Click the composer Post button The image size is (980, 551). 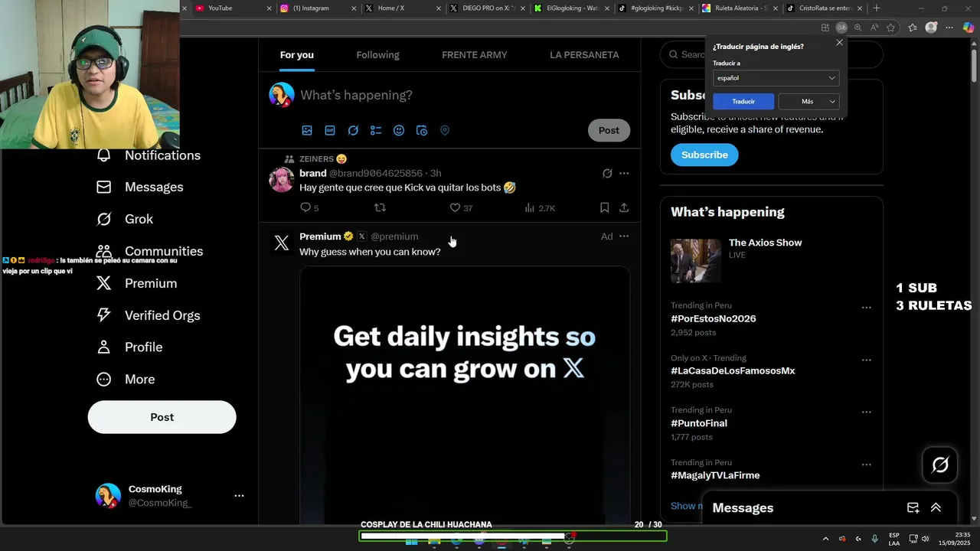pos(609,130)
